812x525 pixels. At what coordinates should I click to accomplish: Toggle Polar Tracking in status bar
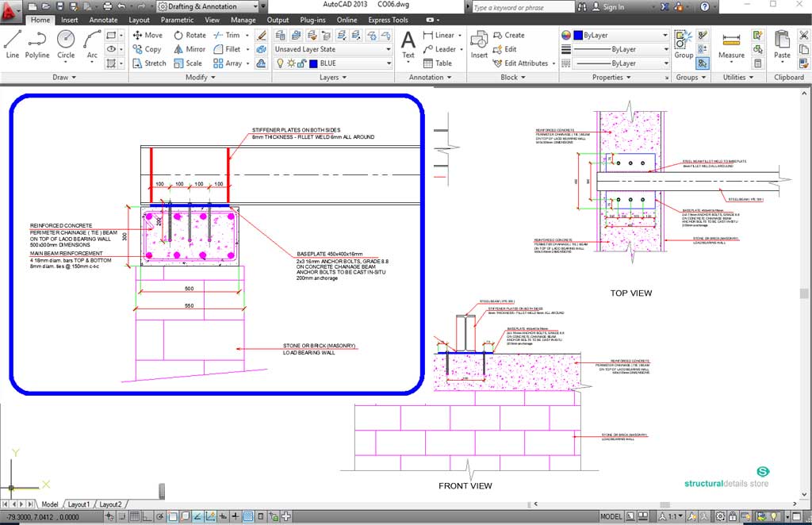(160, 516)
